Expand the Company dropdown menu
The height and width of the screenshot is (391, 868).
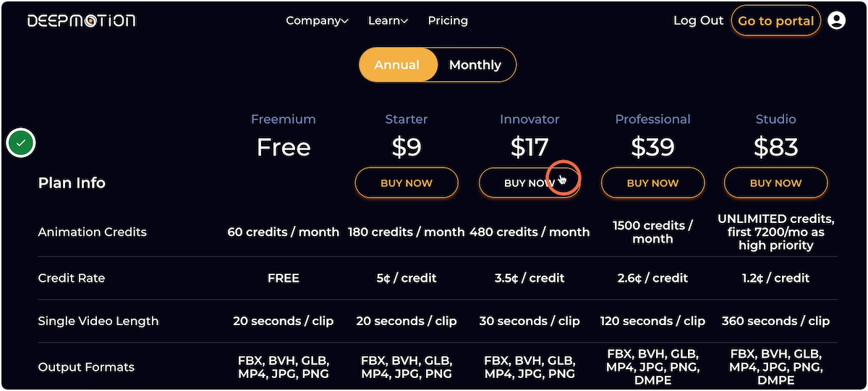click(x=317, y=20)
